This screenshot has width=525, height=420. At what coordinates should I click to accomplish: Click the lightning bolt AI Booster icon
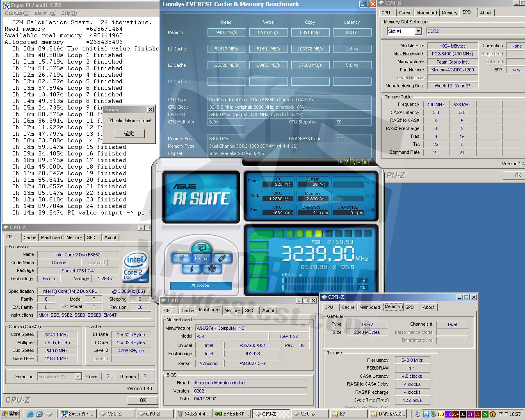192,269
